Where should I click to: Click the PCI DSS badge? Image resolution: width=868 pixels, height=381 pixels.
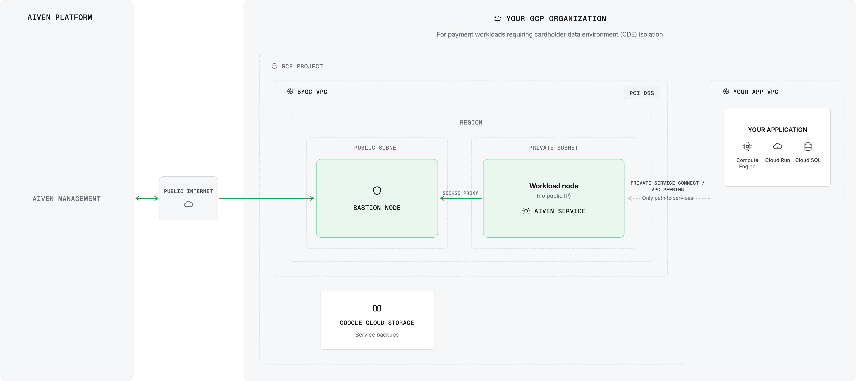tap(642, 93)
